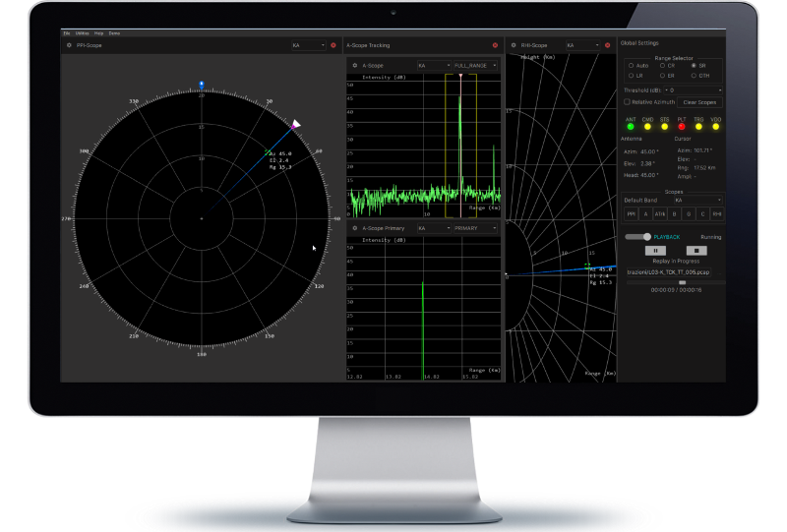Click the green target marker on PPI scope
Viewport: 787px width, 532px height.
268,152
